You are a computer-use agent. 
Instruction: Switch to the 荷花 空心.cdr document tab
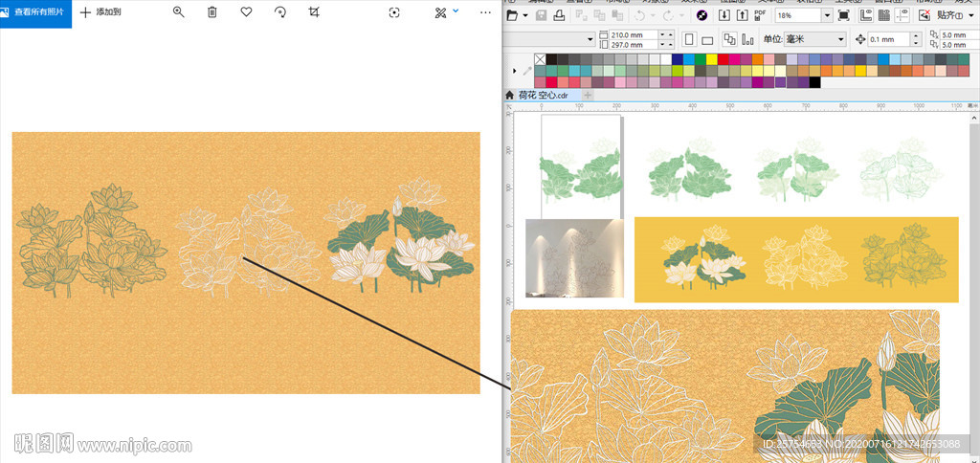tap(542, 95)
